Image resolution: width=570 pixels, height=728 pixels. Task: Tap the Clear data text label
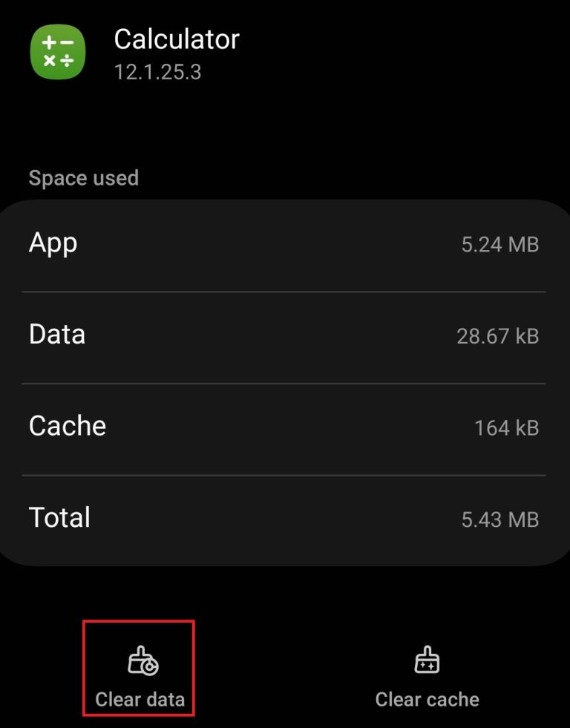(138, 698)
